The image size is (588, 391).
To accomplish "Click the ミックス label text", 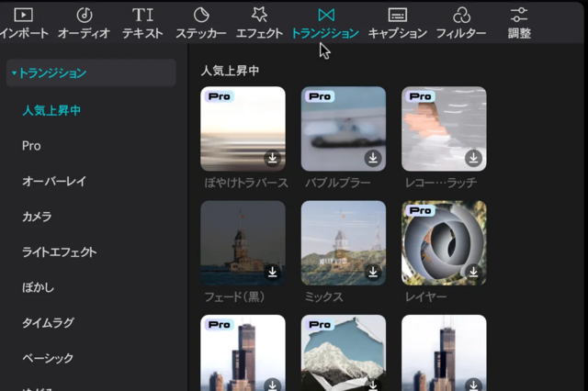I will pyautogui.click(x=324, y=297).
